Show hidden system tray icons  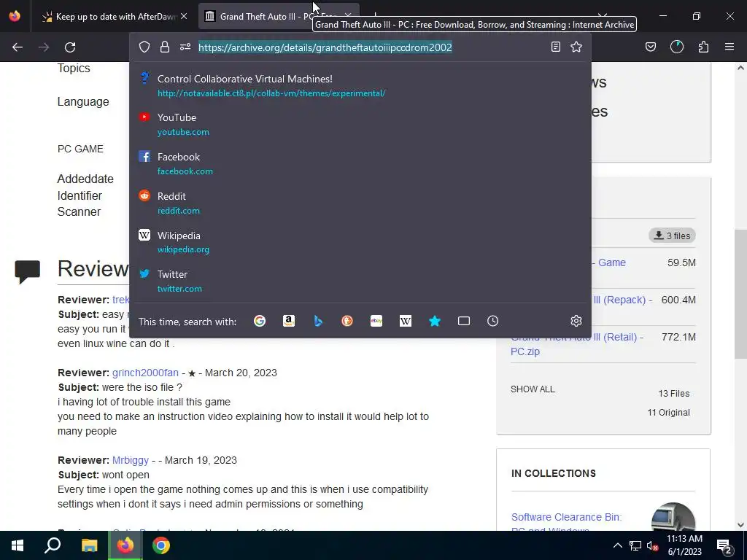[617, 545]
